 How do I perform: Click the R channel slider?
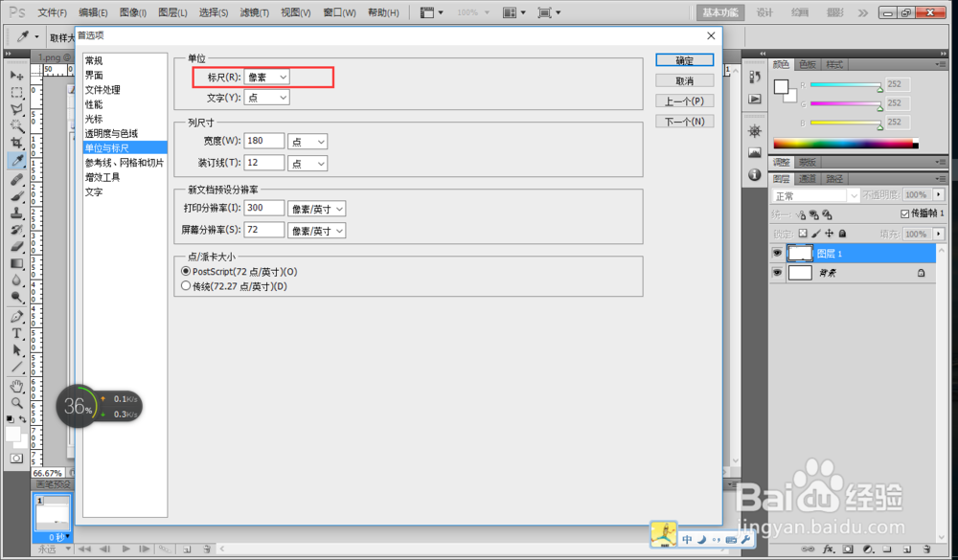coord(846,84)
